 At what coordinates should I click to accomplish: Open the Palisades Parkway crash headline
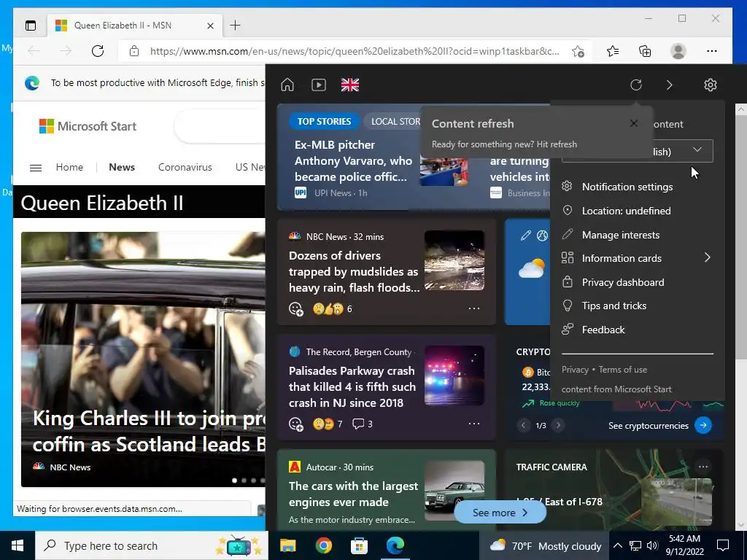(x=352, y=386)
